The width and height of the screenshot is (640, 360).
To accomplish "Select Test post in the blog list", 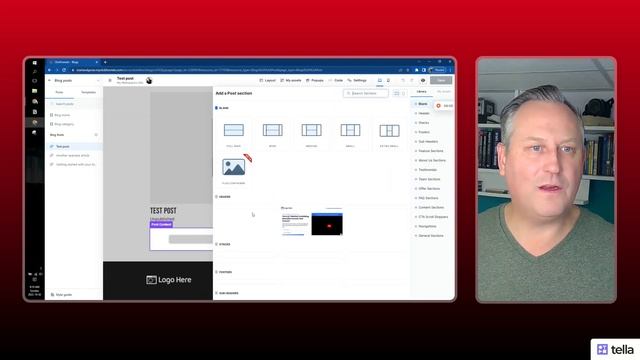I will tap(74, 146).
